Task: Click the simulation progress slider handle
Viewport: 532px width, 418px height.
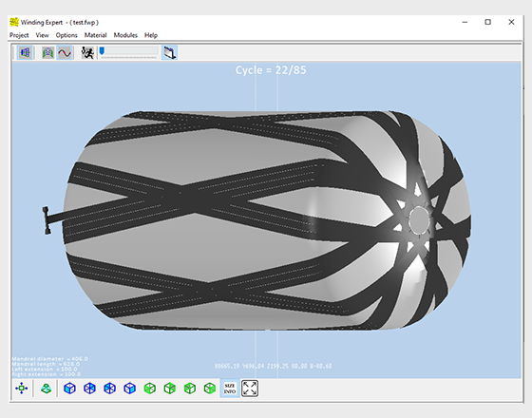Action: click(102, 51)
